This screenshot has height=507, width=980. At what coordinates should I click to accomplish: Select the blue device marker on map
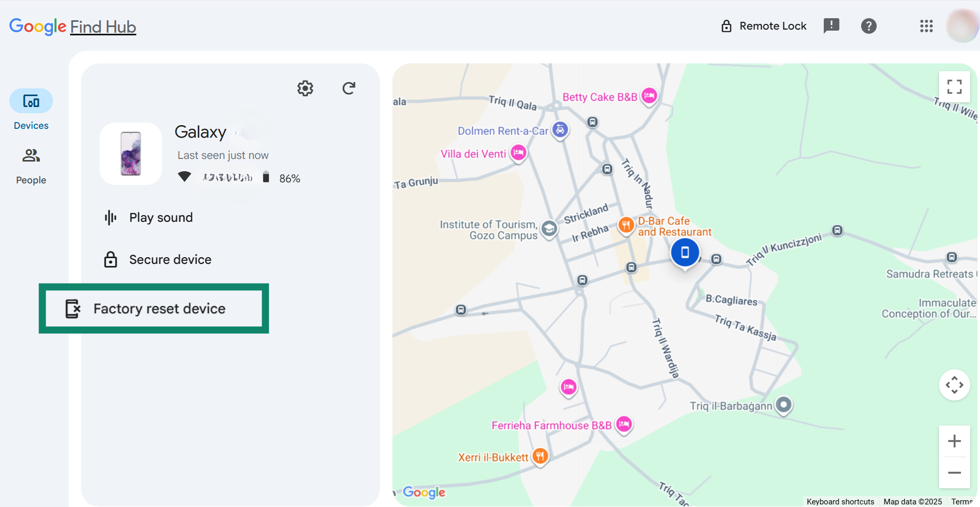pos(685,252)
